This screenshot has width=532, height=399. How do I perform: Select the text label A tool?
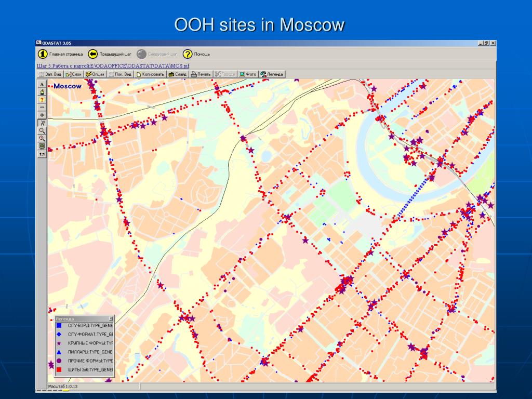click(x=42, y=85)
